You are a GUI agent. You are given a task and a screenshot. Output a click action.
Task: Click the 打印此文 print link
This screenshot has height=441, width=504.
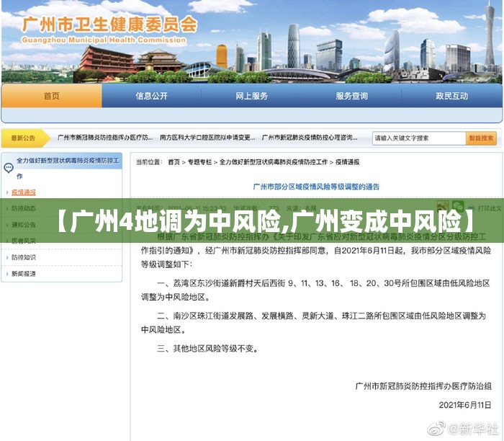tap(489, 208)
